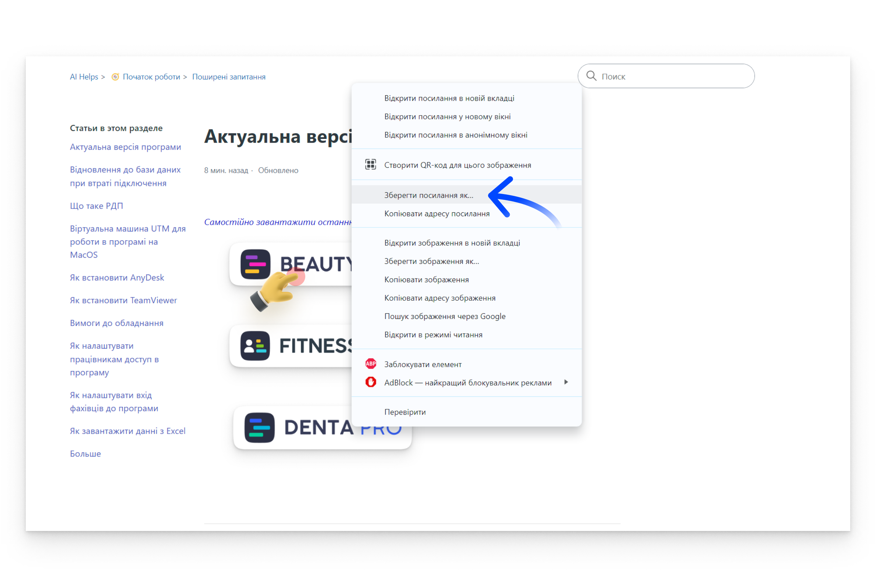Select Створити QR-код для цього зображення
The height and width of the screenshot is (588, 876).
click(466, 165)
